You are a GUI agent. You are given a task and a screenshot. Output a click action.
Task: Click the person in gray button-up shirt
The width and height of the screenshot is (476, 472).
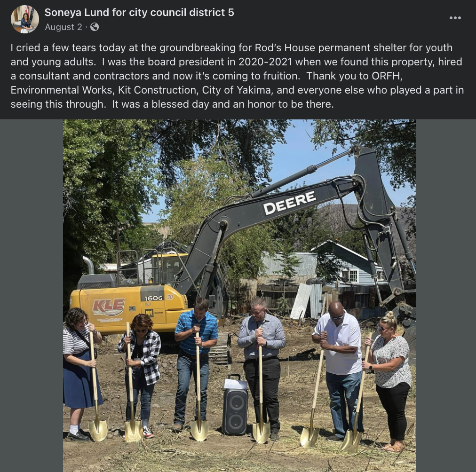pos(262,367)
